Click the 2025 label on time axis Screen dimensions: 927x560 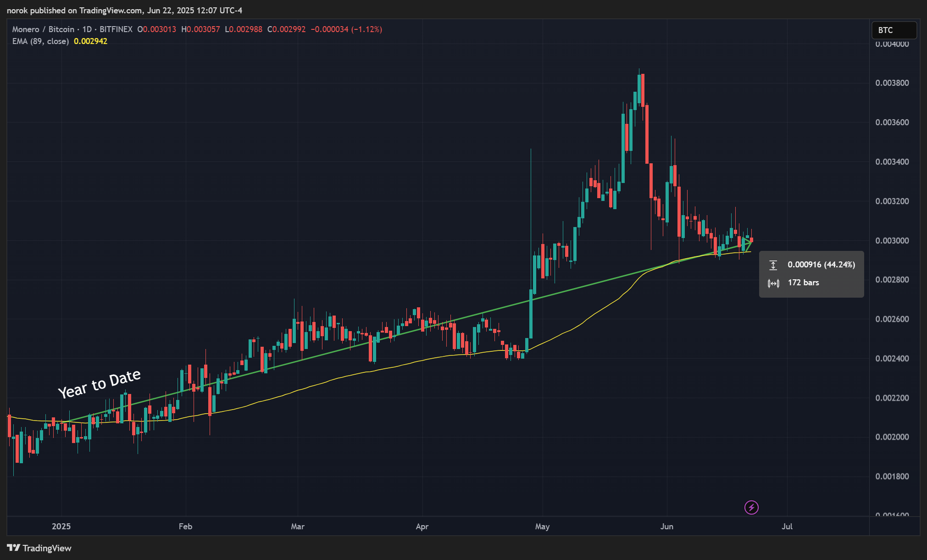pyautogui.click(x=61, y=527)
